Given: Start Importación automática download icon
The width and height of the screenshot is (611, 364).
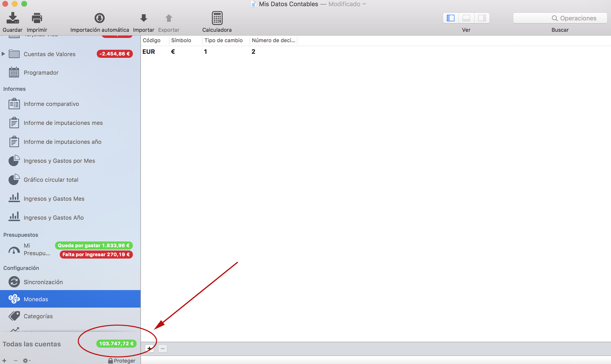Looking at the screenshot, I should (x=99, y=18).
